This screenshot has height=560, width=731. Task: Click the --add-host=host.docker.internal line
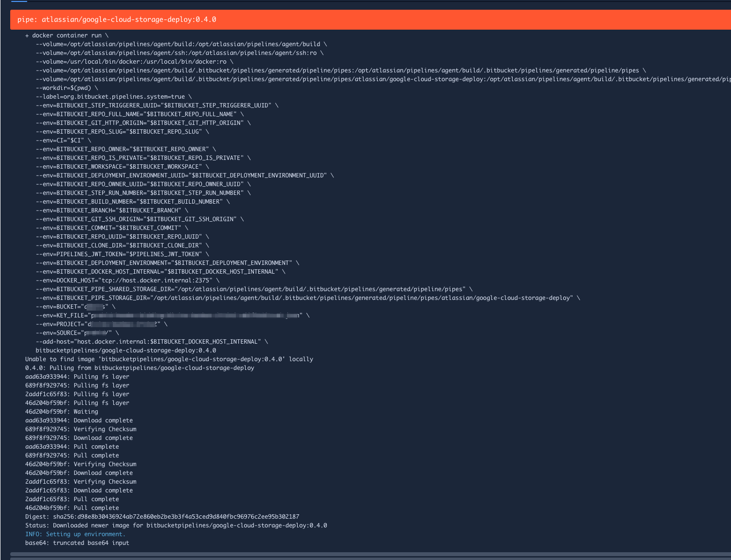coord(152,342)
